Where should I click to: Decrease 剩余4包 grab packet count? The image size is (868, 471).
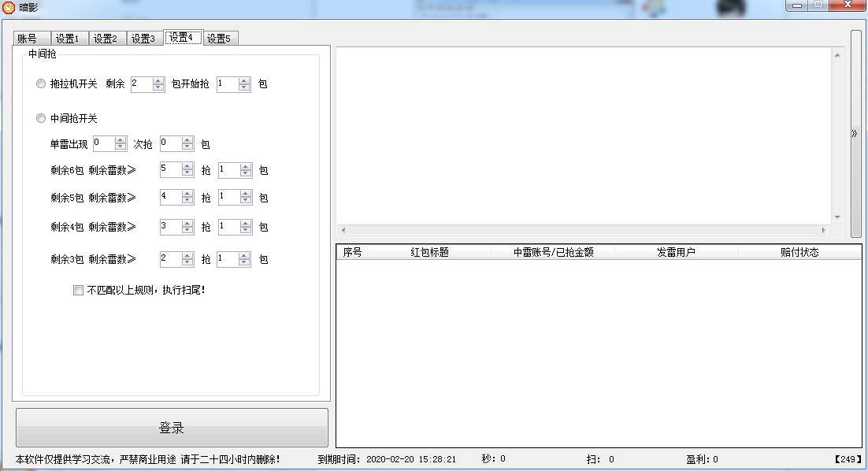coord(245,230)
